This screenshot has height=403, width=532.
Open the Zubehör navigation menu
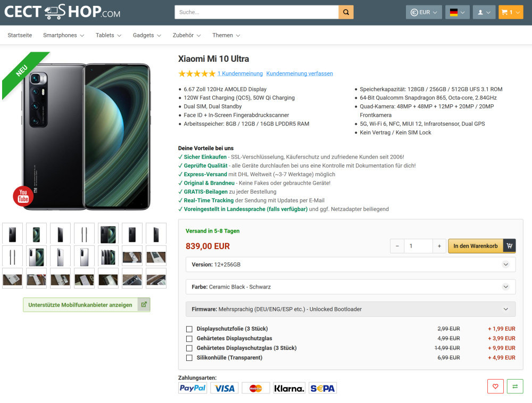click(x=186, y=35)
